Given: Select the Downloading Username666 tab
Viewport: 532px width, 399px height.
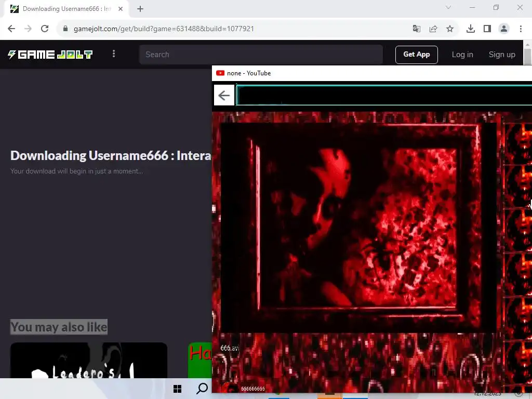Looking at the screenshot, I should tap(66, 9).
